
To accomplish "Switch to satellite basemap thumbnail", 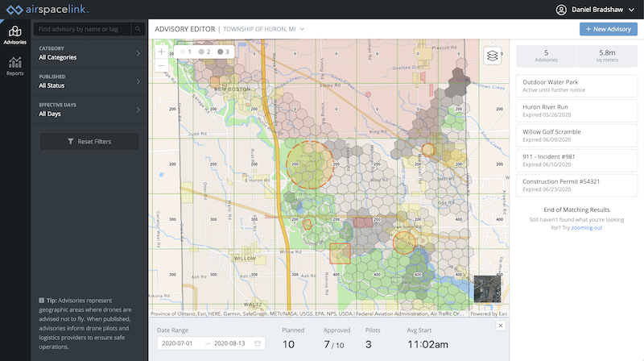I will click(486, 288).
